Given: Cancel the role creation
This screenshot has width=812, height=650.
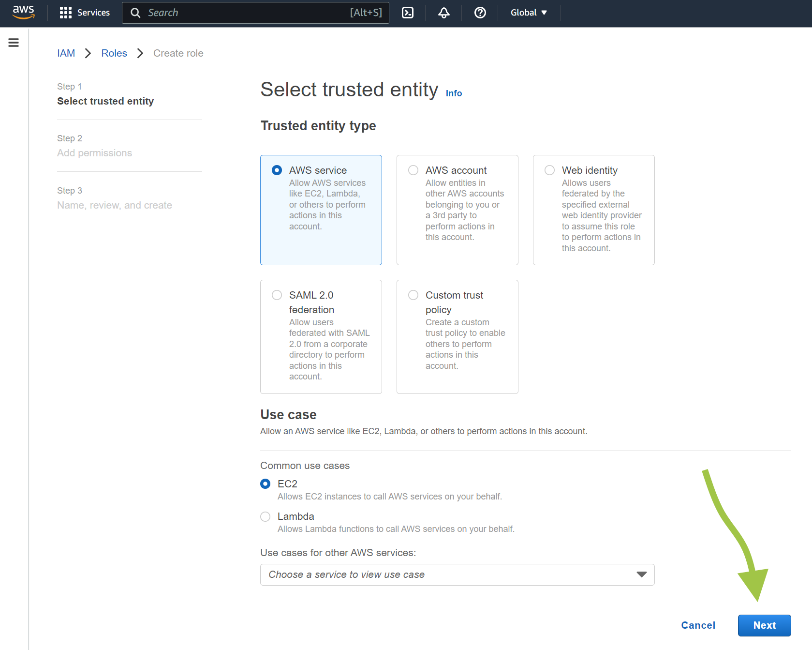Looking at the screenshot, I should click(x=698, y=625).
